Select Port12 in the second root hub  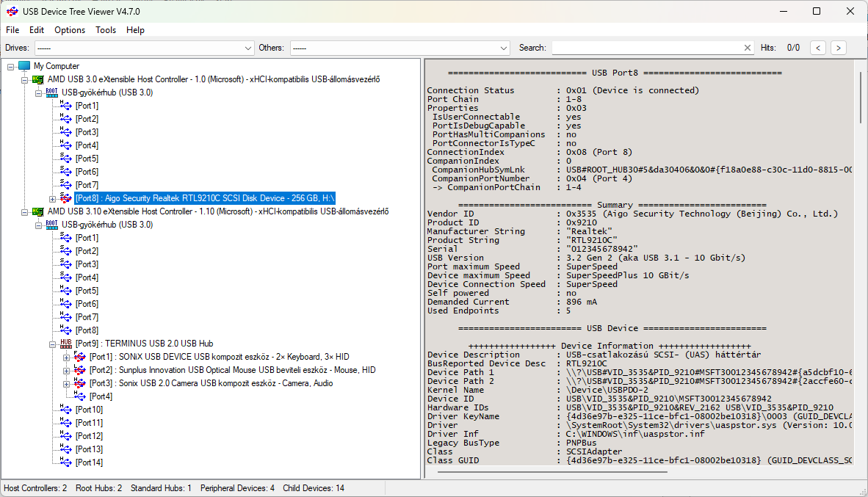point(89,436)
